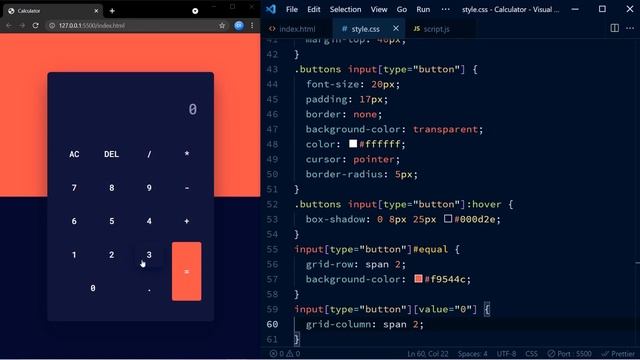Image resolution: width=640 pixels, height=360 pixels.
Task: Reload the browser page
Action: (36, 25)
